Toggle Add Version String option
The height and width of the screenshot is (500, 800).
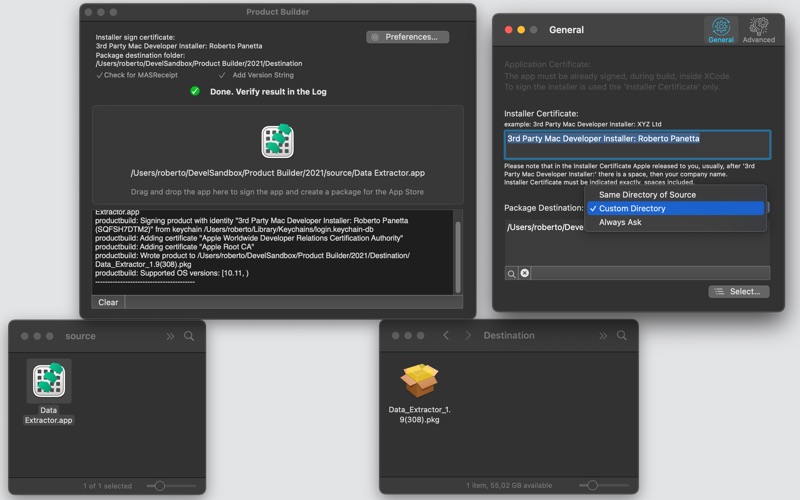[256, 75]
